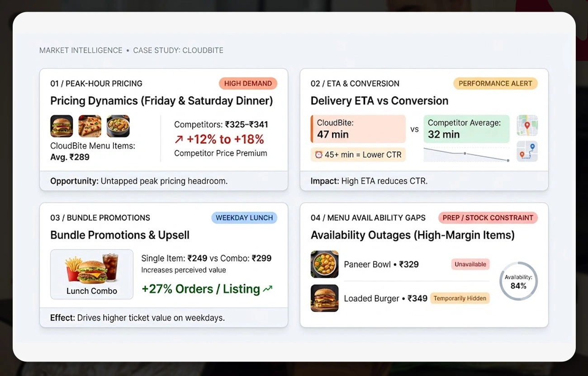Click the alarm clock icon beside 45+ min
The image size is (588, 376).
[319, 155]
